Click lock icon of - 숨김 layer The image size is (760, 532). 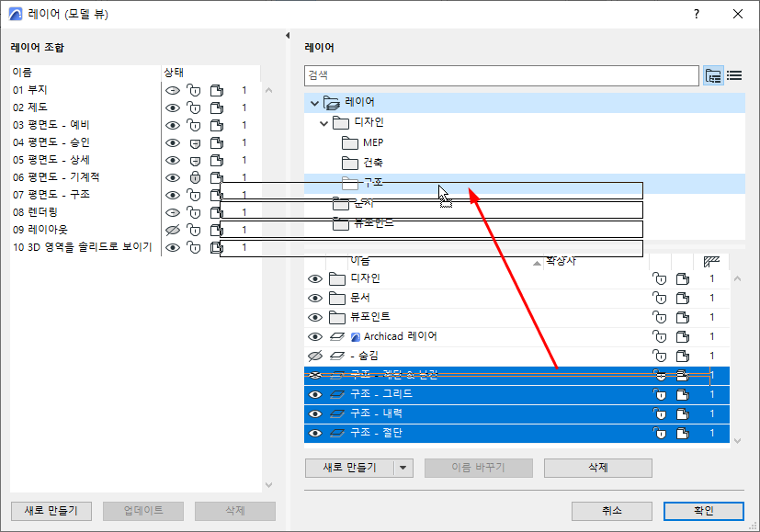pos(660,357)
